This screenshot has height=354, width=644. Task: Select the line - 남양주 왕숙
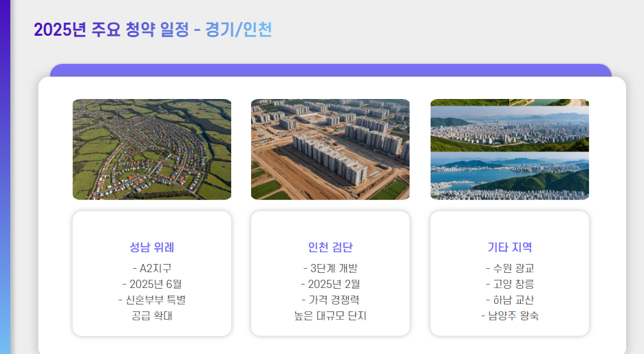[510, 316]
